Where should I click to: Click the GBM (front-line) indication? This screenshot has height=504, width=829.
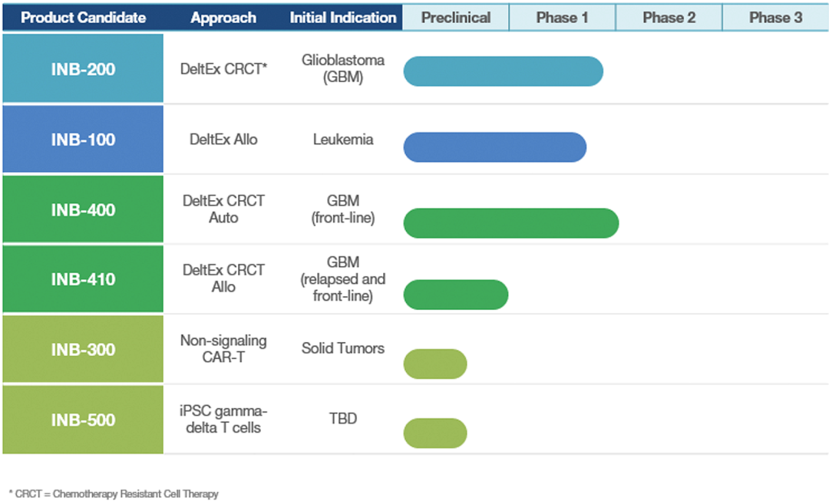tap(343, 209)
